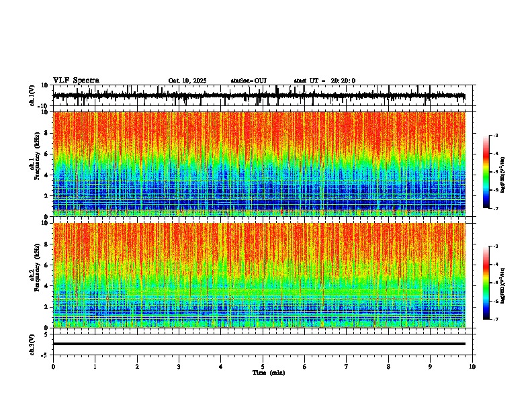532x411 pixels.
Task: Click the time axis tick label "9"
Action: click(x=430, y=367)
